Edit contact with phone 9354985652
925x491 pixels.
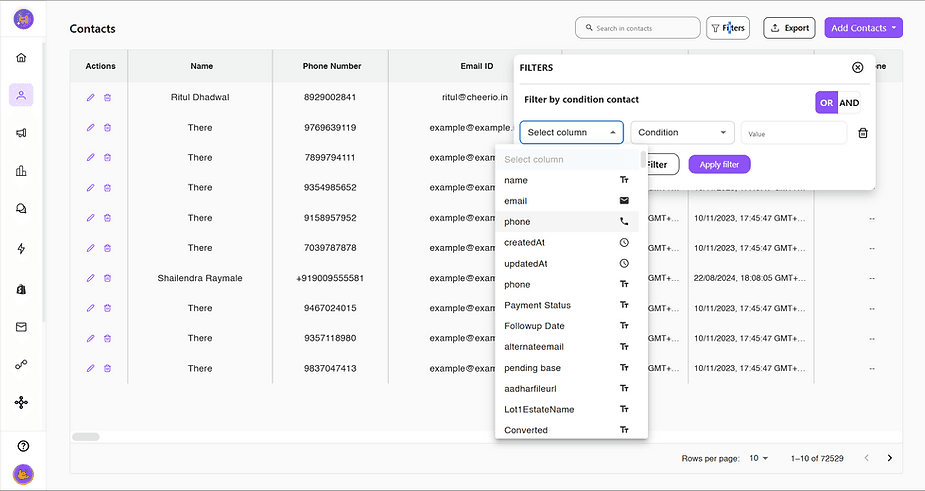90,188
